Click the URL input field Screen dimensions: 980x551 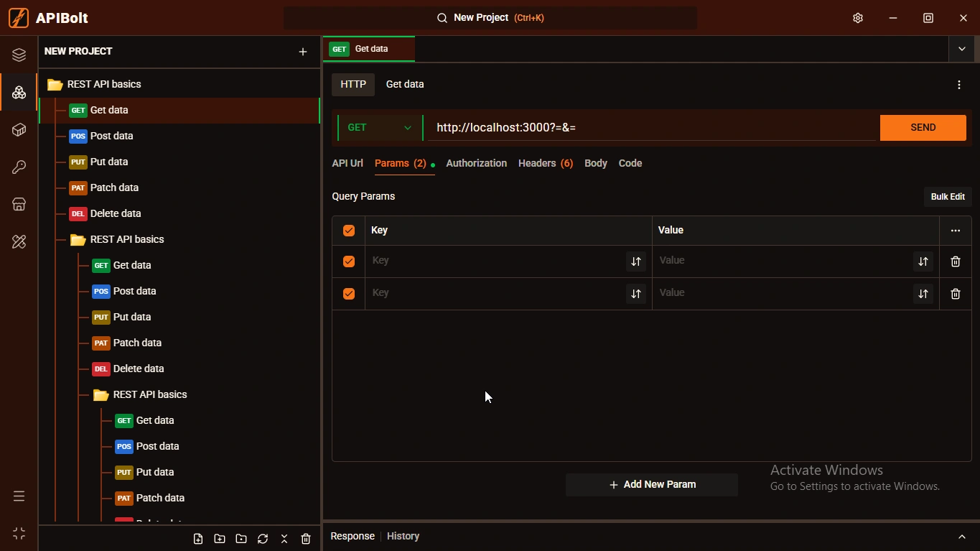[x=650, y=128]
